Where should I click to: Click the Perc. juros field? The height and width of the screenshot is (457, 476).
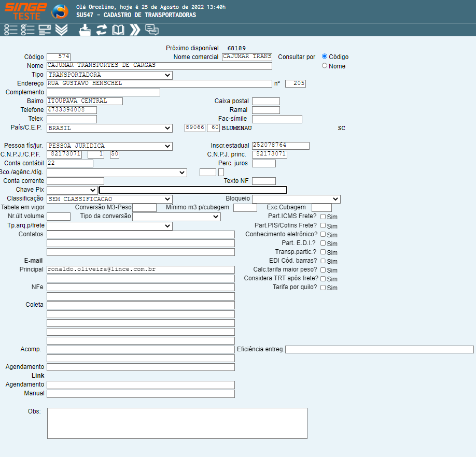pyautogui.click(x=264, y=163)
